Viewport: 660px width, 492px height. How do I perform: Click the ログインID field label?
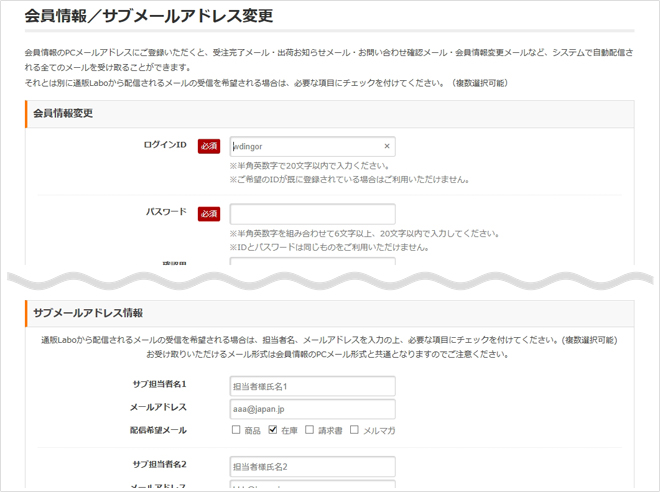(165, 145)
